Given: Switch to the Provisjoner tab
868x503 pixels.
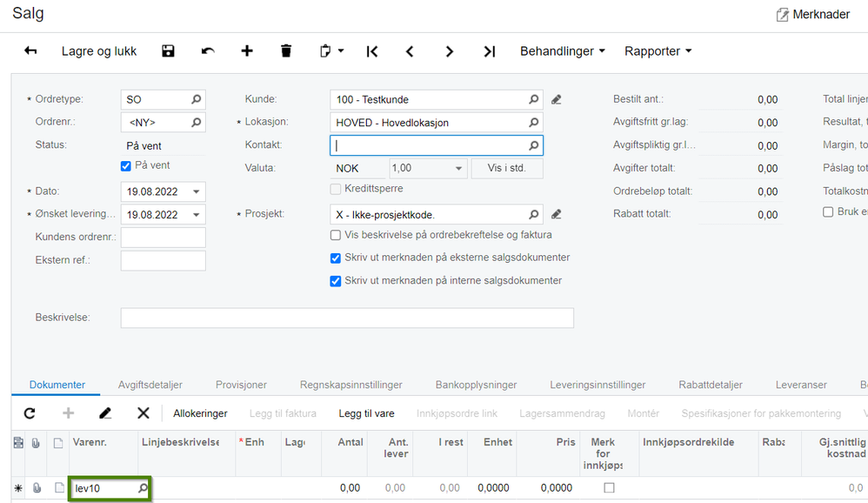Looking at the screenshot, I should click(x=241, y=385).
